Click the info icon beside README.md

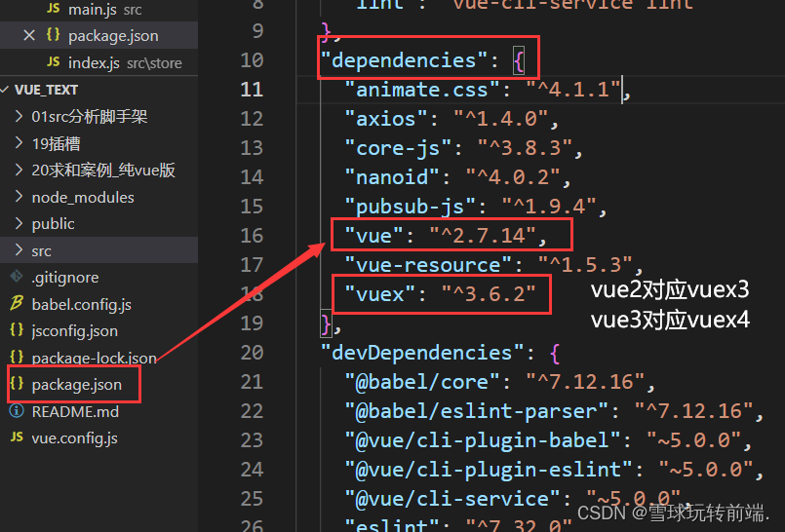[17, 411]
